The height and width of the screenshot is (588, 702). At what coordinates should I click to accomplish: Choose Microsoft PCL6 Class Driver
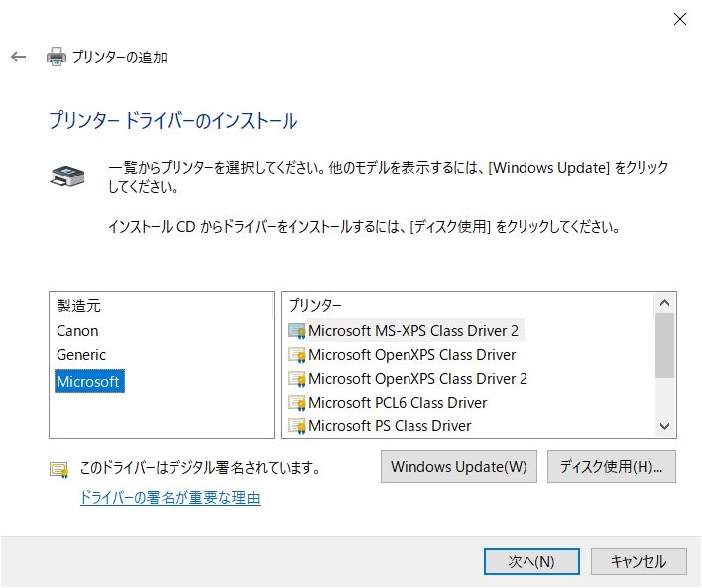[x=398, y=403]
